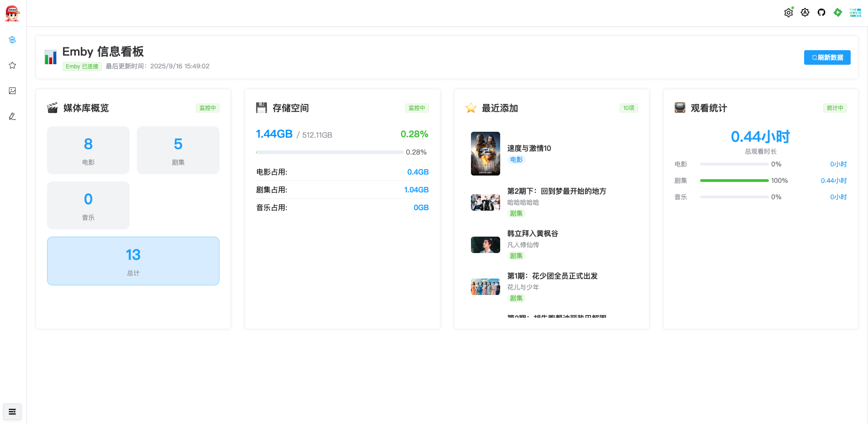The height and width of the screenshot is (424, 868).
Task: Select the 音乐 count card showing 0
Action: [88, 205]
